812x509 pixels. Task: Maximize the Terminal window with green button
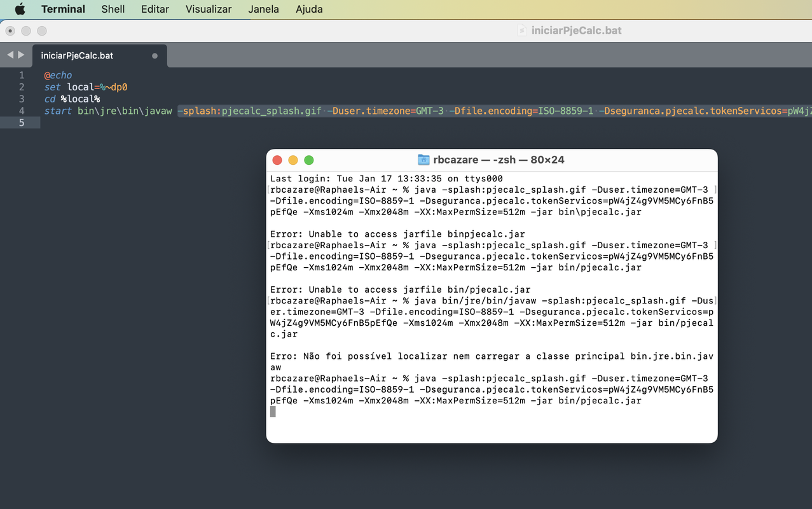coord(309,160)
